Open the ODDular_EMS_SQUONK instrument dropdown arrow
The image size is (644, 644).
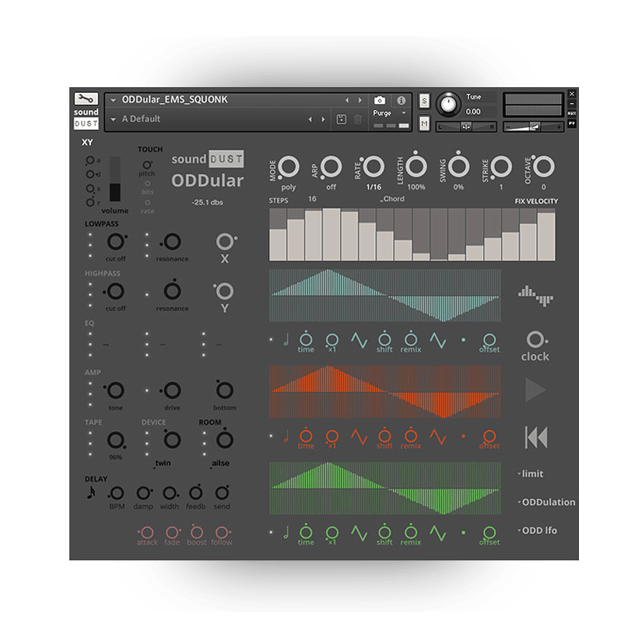click(113, 99)
